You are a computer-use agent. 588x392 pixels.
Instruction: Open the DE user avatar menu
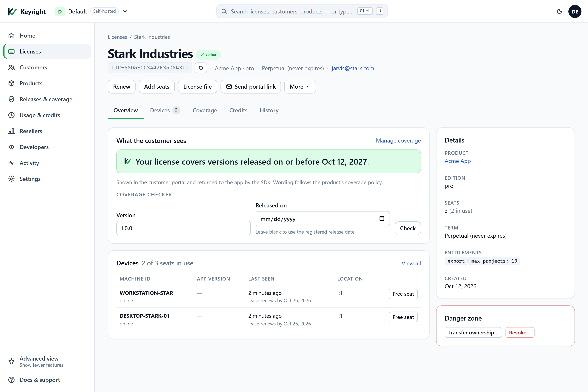point(575,11)
